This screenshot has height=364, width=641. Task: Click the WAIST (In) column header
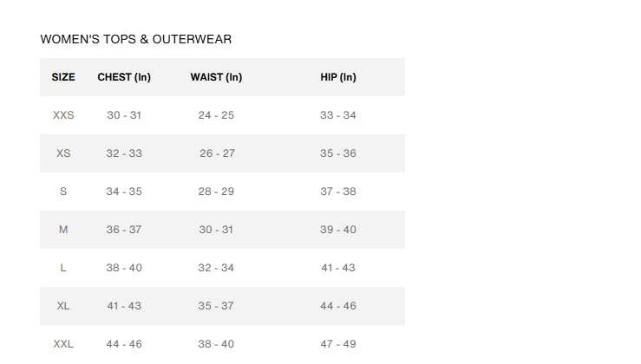point(216,77)
